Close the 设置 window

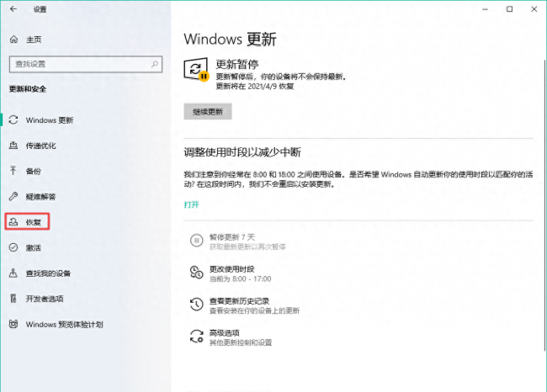(x=534, y=9)
